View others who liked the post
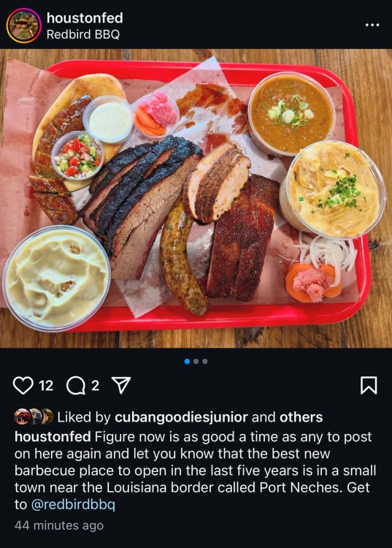 (301, 417)
